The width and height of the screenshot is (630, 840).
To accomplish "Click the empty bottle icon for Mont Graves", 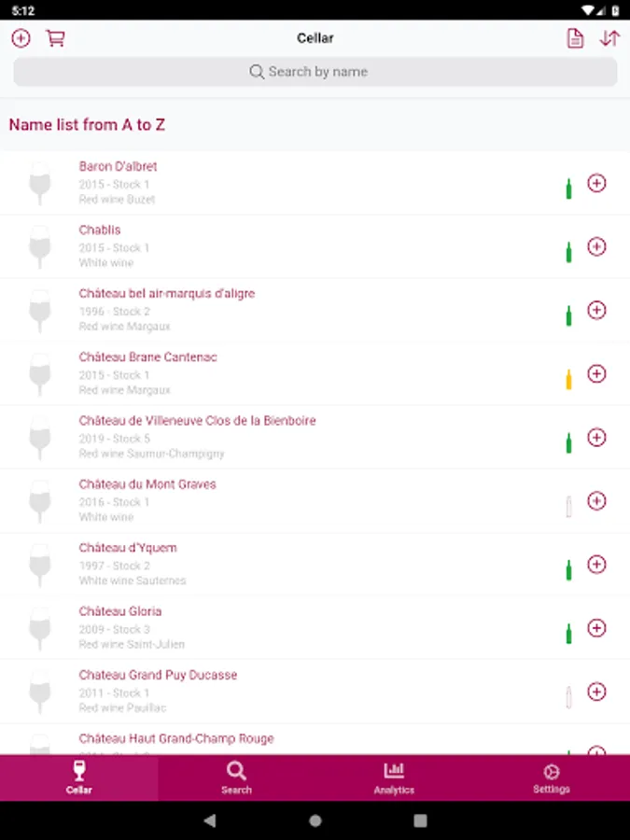I will (568, 506).
